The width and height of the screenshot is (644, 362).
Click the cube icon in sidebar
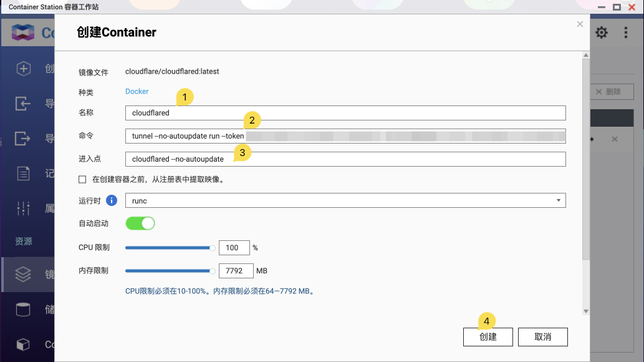click(x=23, y=345)
